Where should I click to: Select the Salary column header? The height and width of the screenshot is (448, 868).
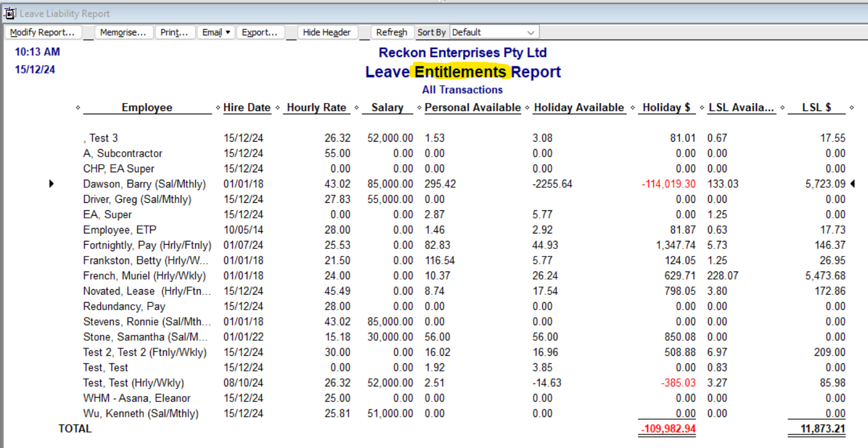coord(387,107)
